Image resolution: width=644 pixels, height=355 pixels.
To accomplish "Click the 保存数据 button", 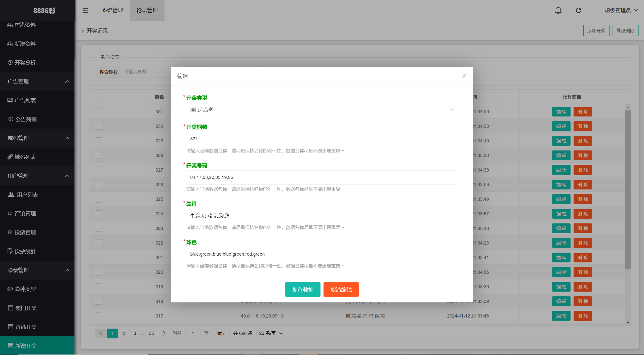I will coord(303,290).
